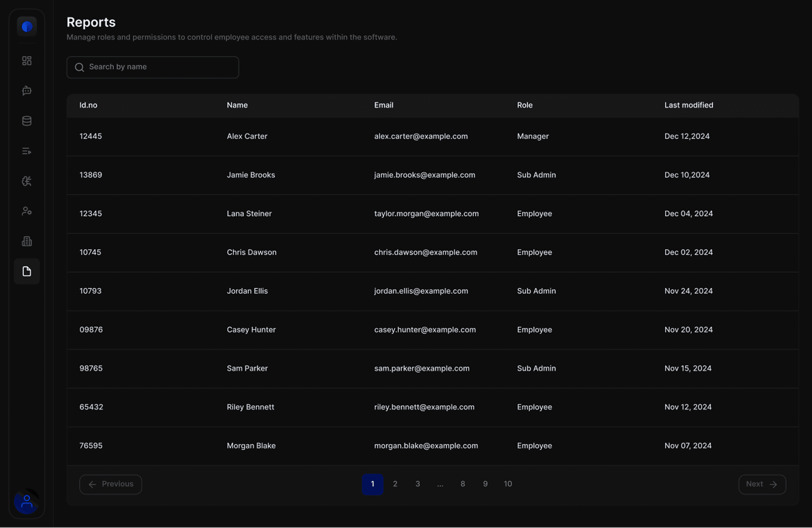The image size is (812, 528).
Task: Open the AI brain circuit sidebar icon
Action: [x=27, y=181]
